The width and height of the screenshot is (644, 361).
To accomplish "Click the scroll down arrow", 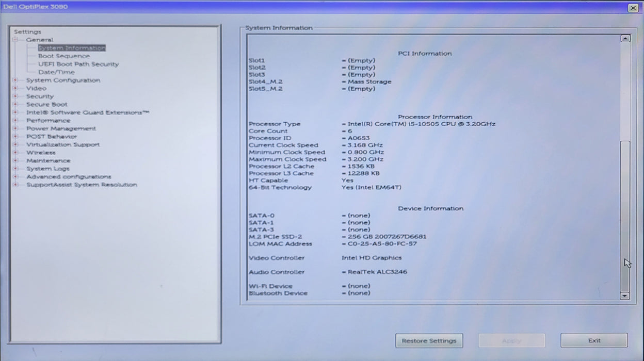I will (625, 296).
